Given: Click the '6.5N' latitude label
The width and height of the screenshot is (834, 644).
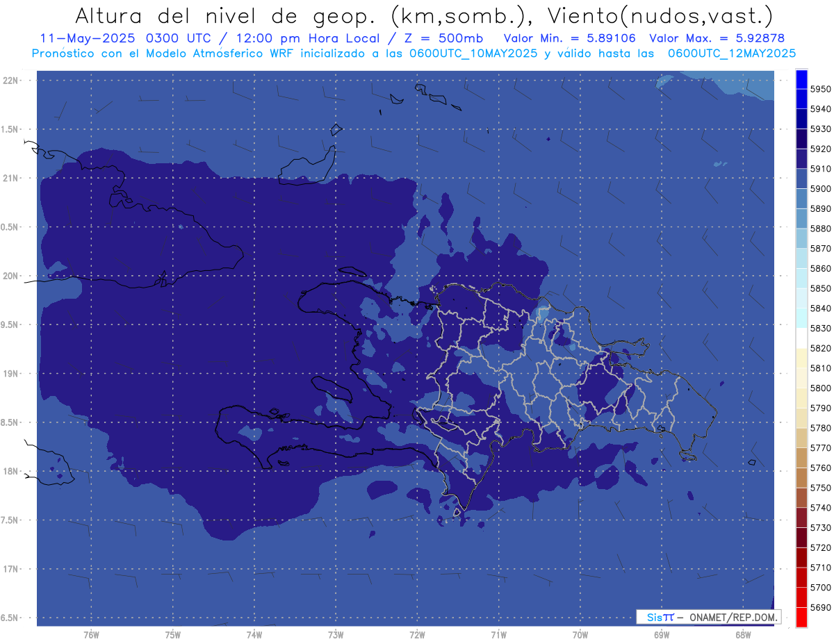Looking at the screenshot, I should point(10,618).
